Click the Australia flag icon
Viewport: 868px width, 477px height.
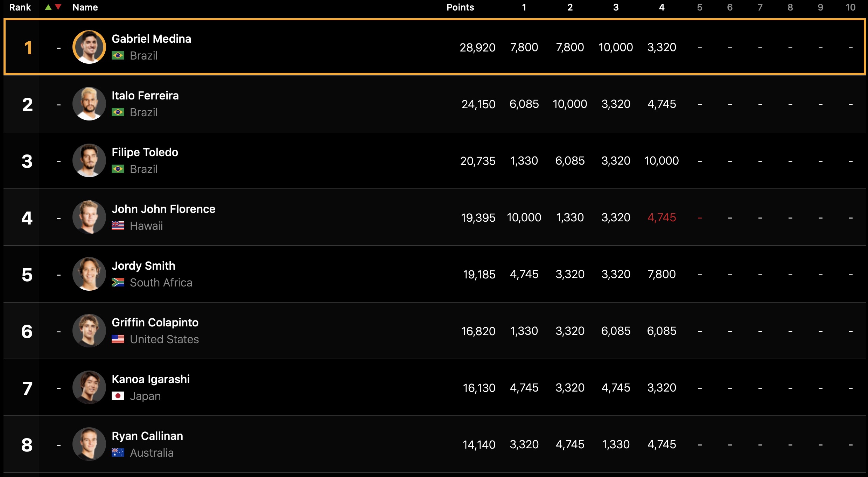[x=118, y=453]
